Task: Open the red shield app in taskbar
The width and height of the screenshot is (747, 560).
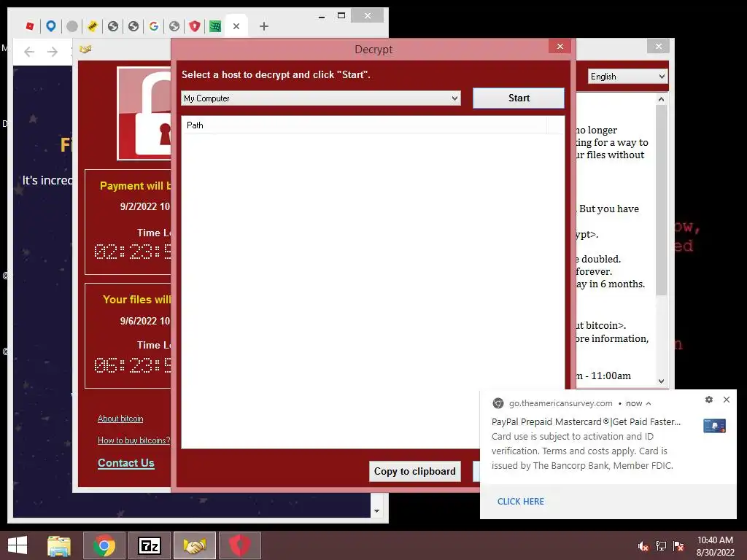Action: (239, 545)
